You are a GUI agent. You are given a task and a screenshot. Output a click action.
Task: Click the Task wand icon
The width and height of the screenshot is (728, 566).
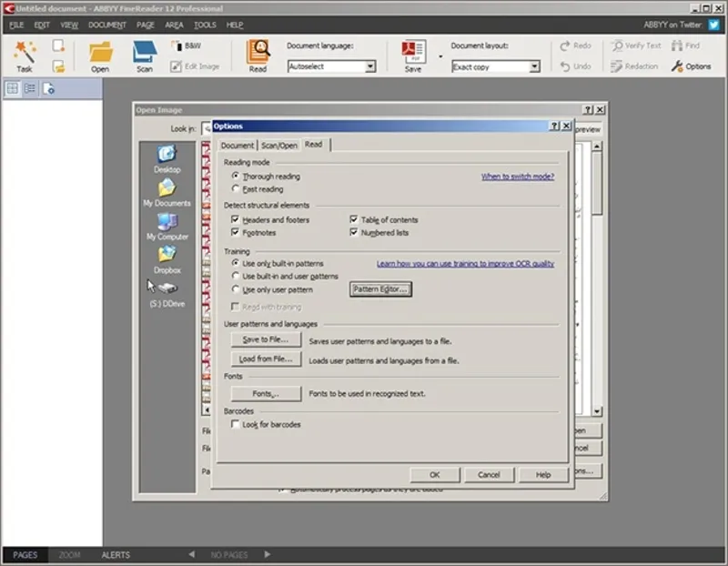(25, 51)
